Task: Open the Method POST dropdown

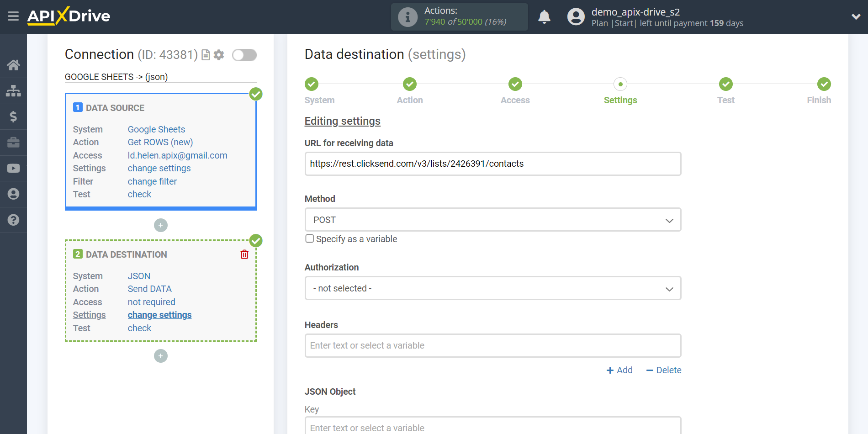Action: [493, 220]
